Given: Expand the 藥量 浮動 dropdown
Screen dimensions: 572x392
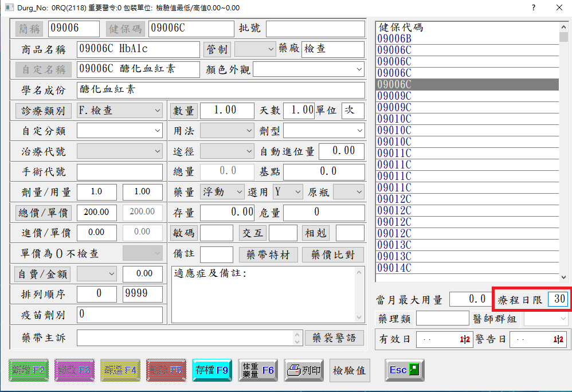Looking at the screenshot, I should [x=239, y=193].
